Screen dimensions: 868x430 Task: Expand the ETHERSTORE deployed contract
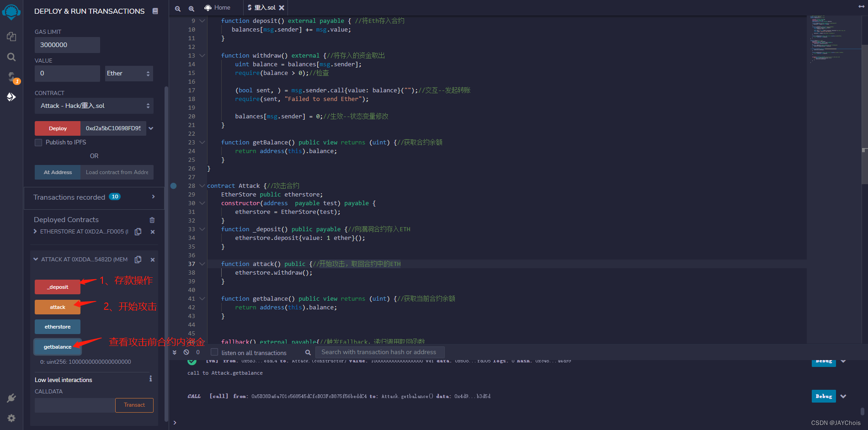(35, 232)
